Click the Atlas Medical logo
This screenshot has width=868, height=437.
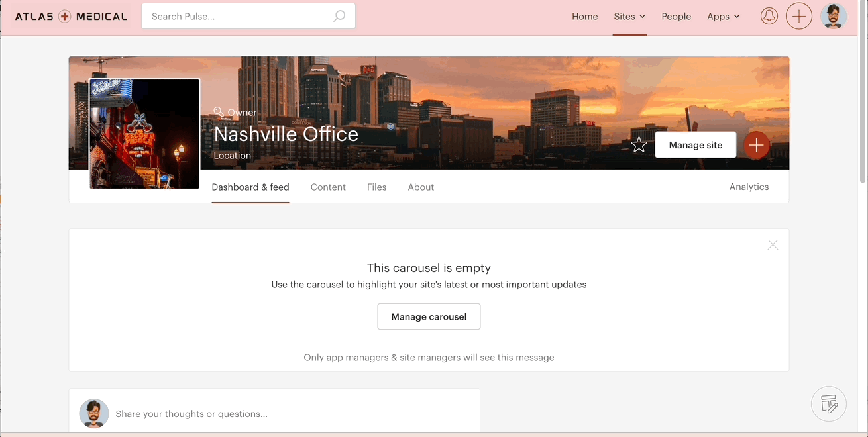tap(71, 17)
